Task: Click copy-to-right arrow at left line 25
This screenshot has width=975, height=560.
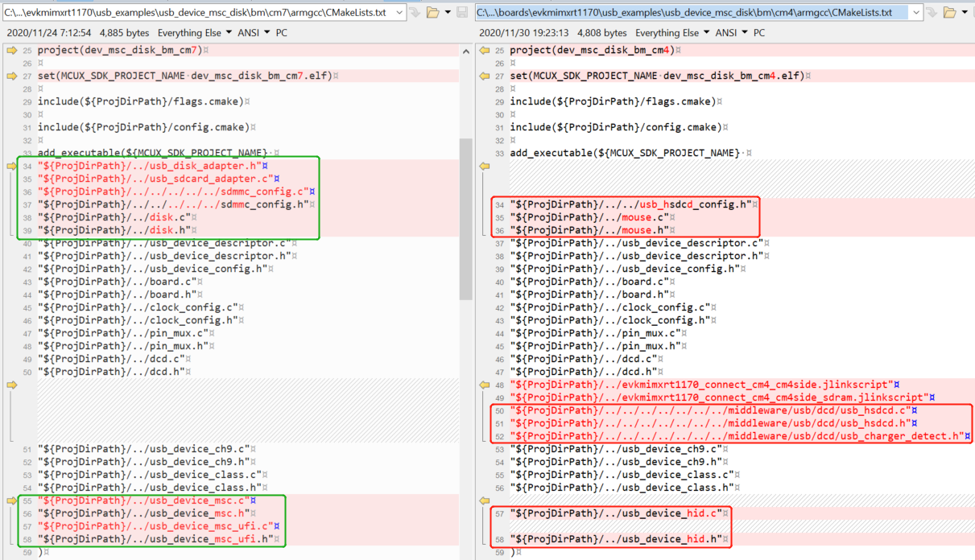Action: click(11, 51)
